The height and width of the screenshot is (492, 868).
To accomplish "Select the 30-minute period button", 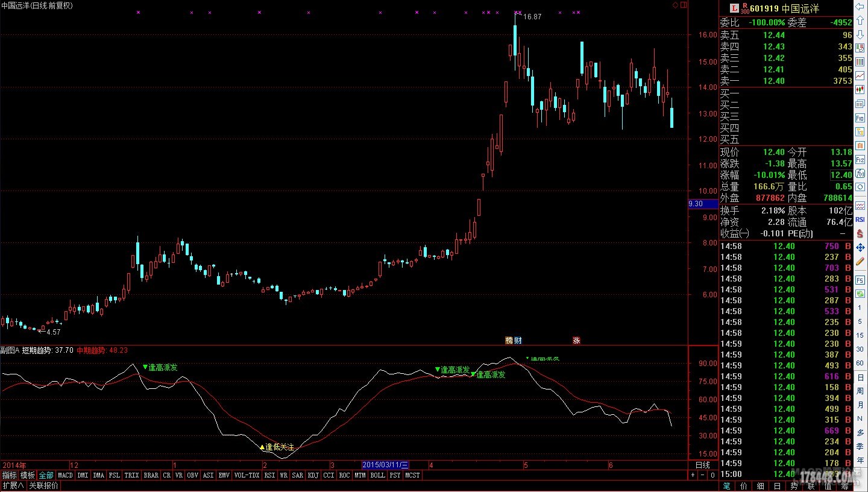I will (860, 349).
